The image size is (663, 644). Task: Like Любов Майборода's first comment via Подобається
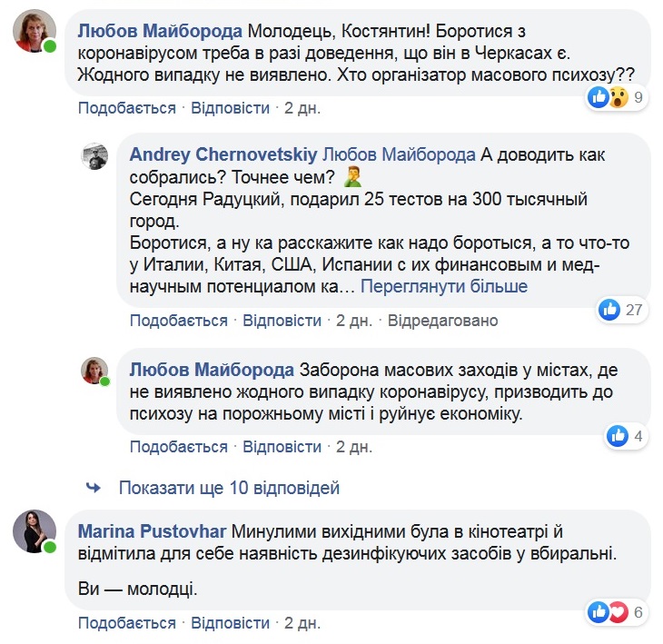coord(127,108)
